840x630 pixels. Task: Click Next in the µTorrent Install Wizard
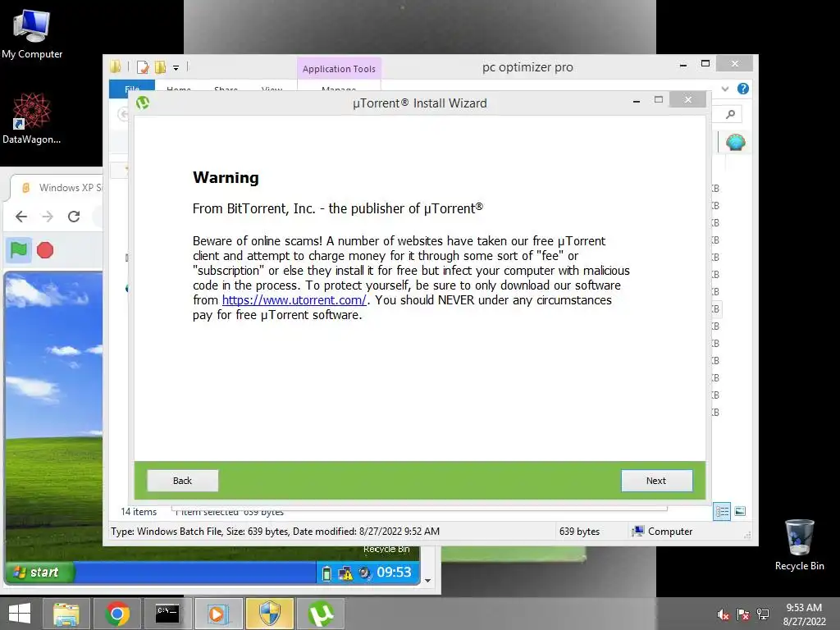tap(656, 481)
